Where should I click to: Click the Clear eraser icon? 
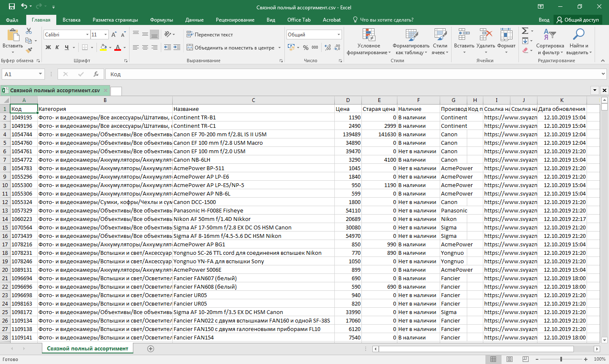point(525,50)
